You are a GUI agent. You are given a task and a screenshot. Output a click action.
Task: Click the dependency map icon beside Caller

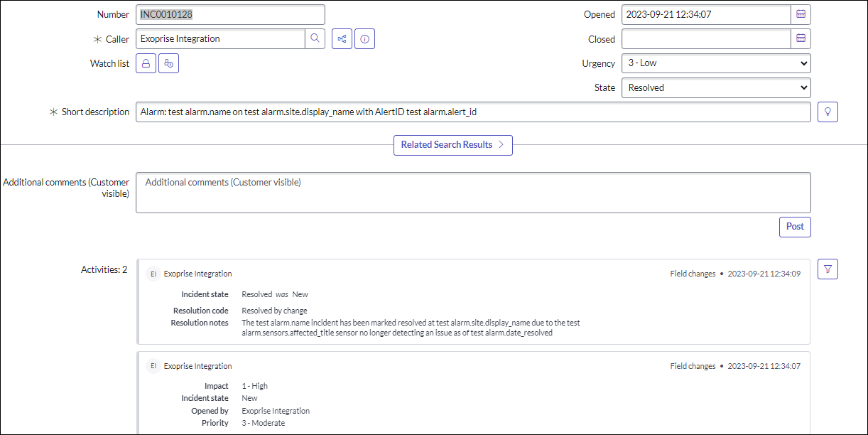click(x=342, y=38)
